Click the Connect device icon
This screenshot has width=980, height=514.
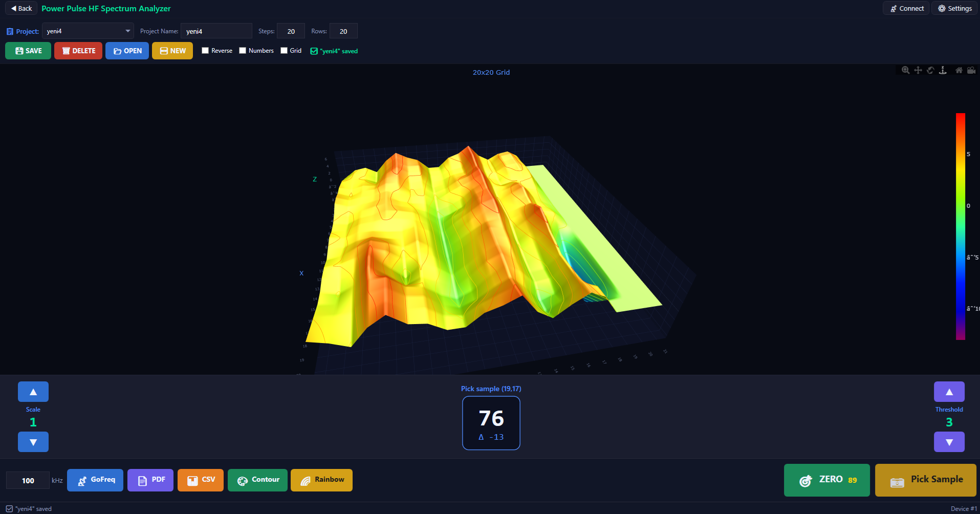(905, 8)
